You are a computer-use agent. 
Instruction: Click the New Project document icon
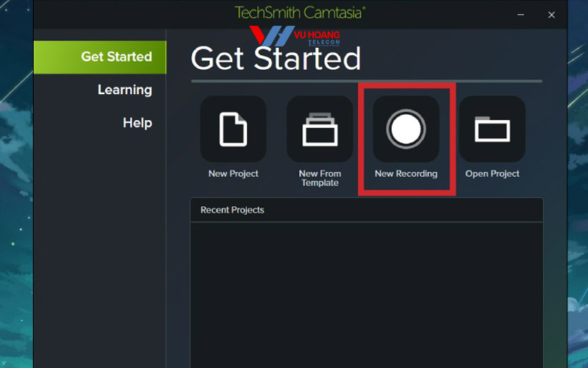pos(233,129)
